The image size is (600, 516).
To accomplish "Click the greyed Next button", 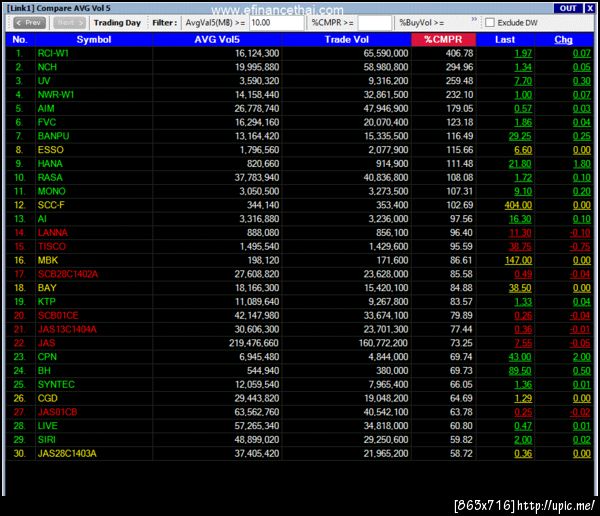I will (x=70, y=23).
